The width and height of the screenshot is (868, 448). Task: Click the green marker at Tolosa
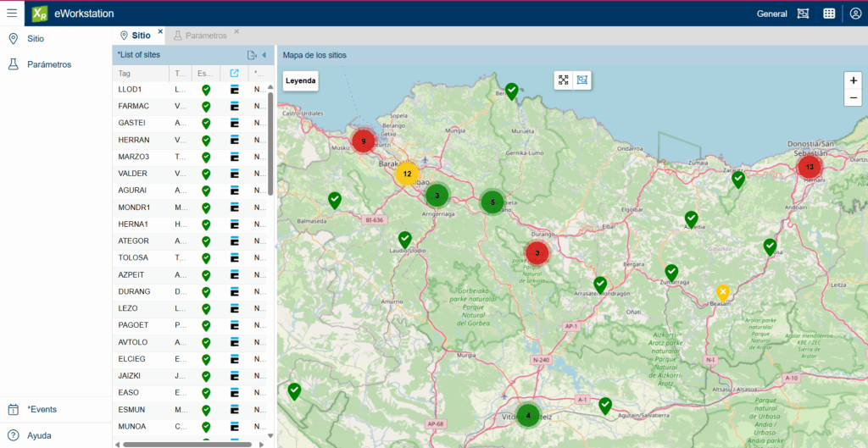coord(770,246)
